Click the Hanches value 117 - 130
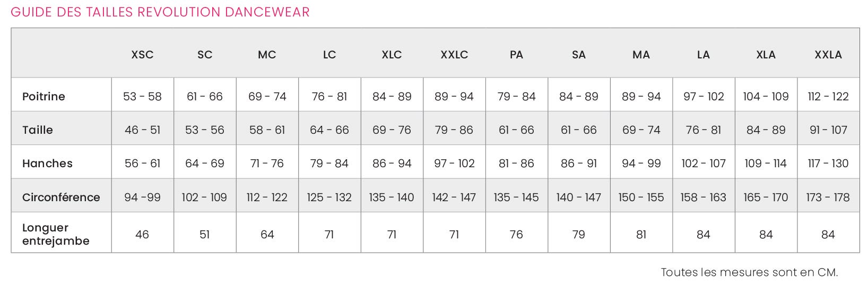This screenshot has height=284, width=868. pos(828,163)
